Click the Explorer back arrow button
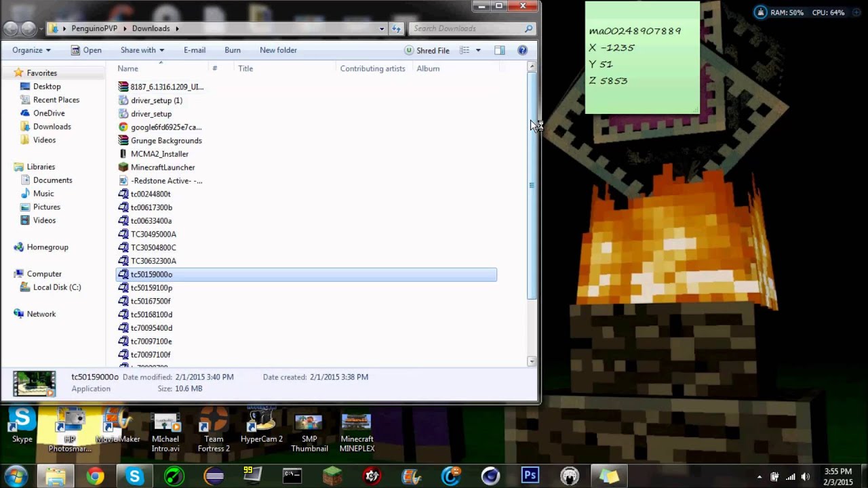This screenshot has width=868, height=488. pos(11,28)
